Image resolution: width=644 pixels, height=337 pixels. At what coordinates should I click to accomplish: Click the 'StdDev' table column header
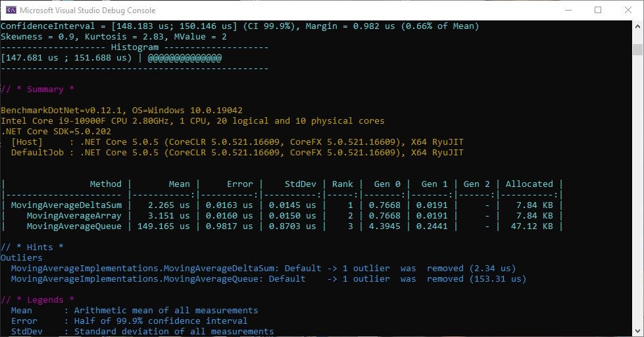300,184
